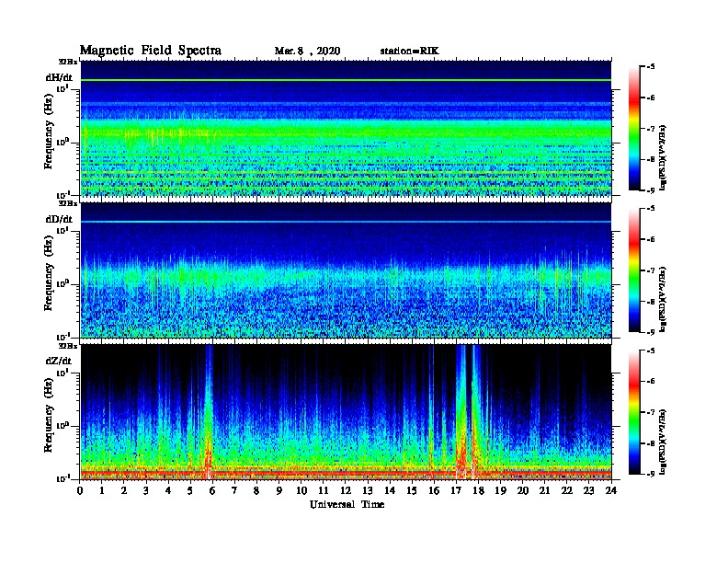This screenshot has width=728, height=563.
Task: Click hour tick label "19" on time axis
Action: click(500, 490)
